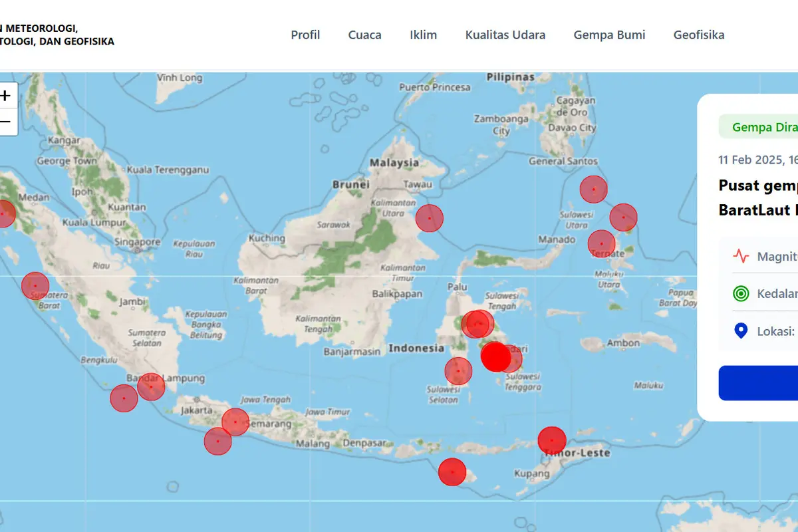Open the Kualitas Udara menu
Screen dimensions: 798x532
click(505, 35)
